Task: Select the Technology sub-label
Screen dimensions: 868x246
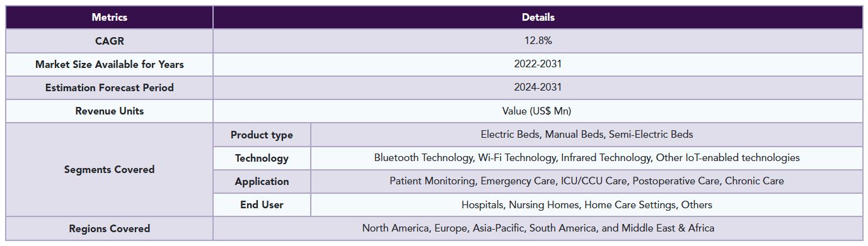Action: (x=262, y=158)
